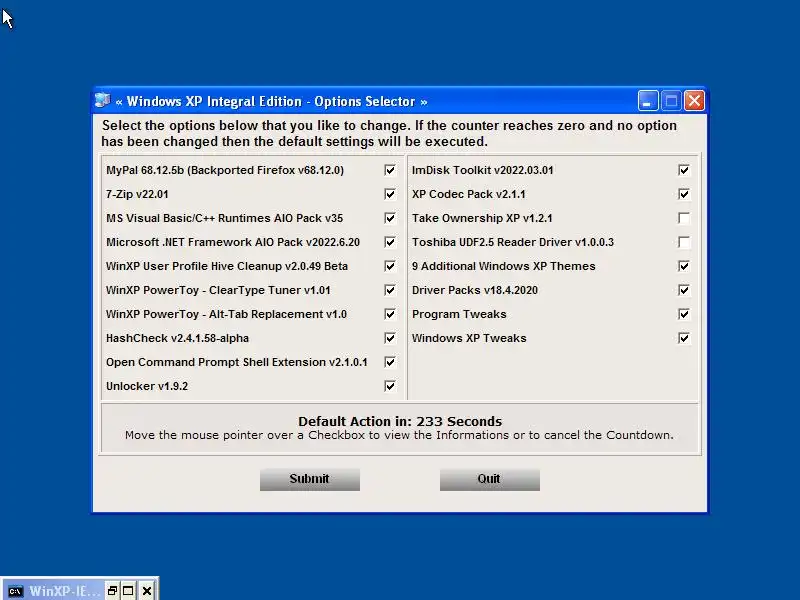Toggle the Windows XP Tweaks checkbox
This screenshot has width=800, height=600.
click(x=684, y=338)
